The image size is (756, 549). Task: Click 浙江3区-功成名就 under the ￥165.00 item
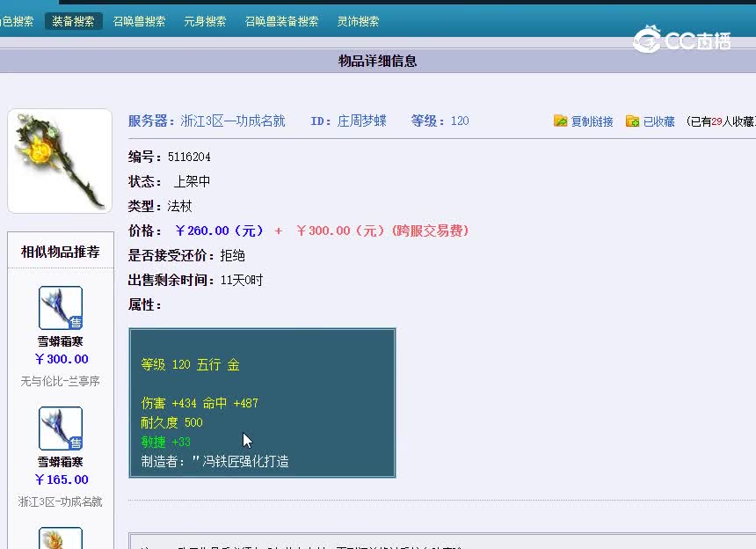click(x=61, y=501)
